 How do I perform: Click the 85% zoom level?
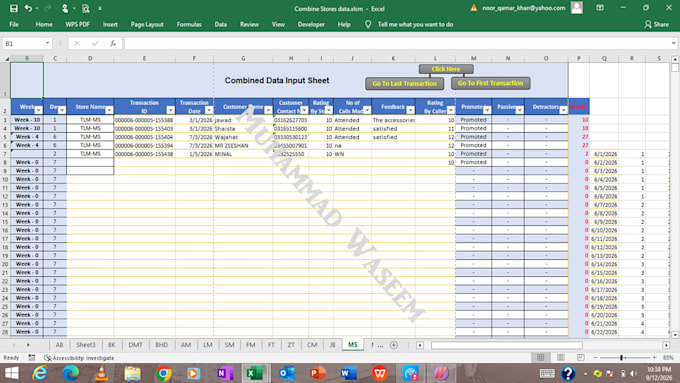pos(668,358)
